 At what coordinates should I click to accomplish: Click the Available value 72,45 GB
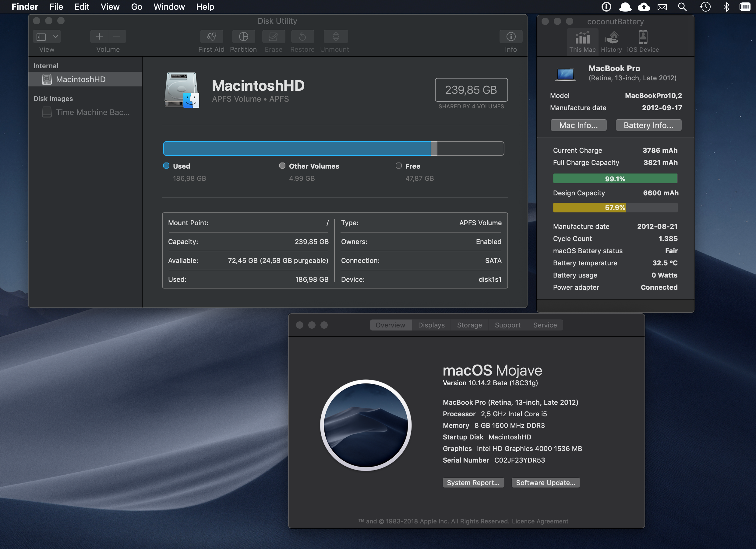tap(278, 261)
